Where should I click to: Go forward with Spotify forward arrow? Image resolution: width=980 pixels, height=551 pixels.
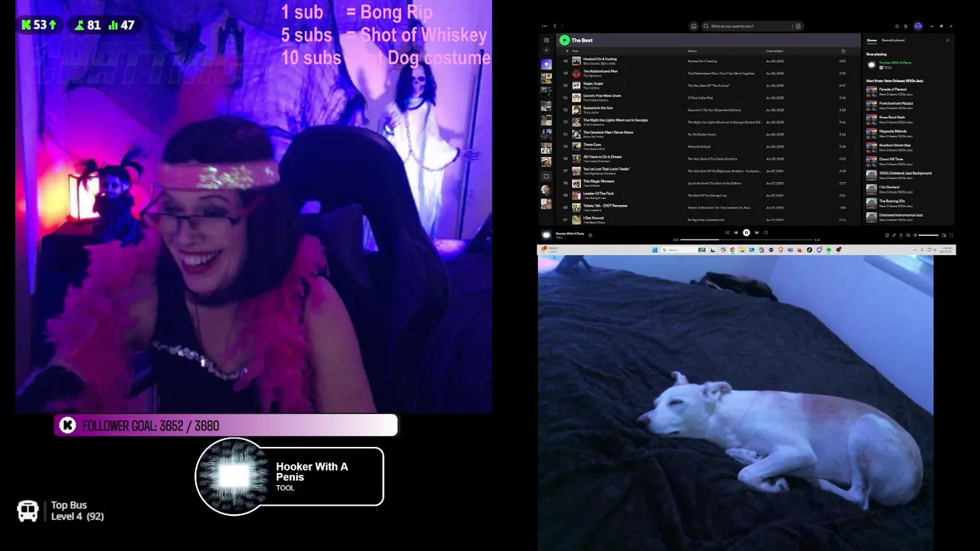click(x=562, y=26)
